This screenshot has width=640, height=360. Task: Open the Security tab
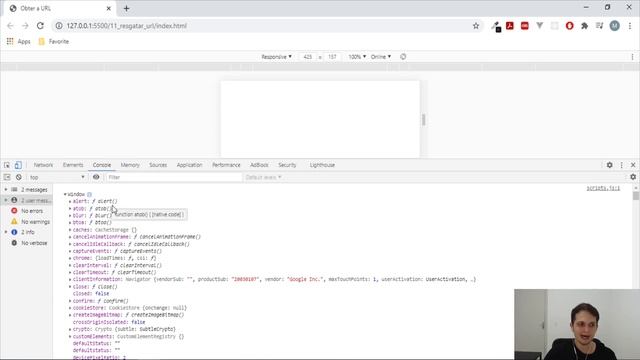287,165
